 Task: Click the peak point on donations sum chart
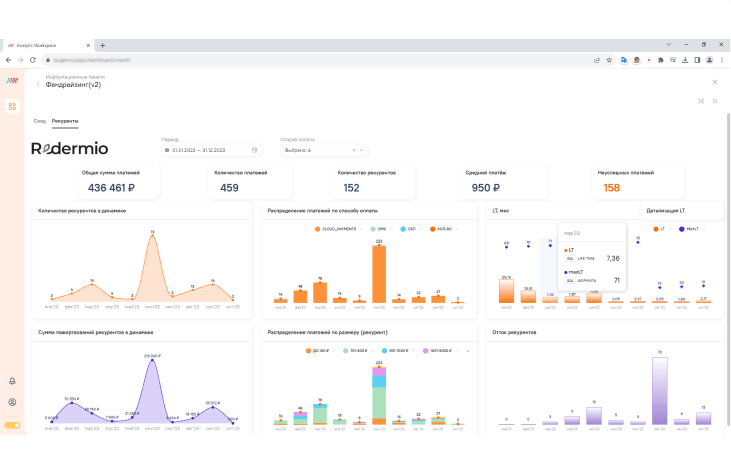152,360
